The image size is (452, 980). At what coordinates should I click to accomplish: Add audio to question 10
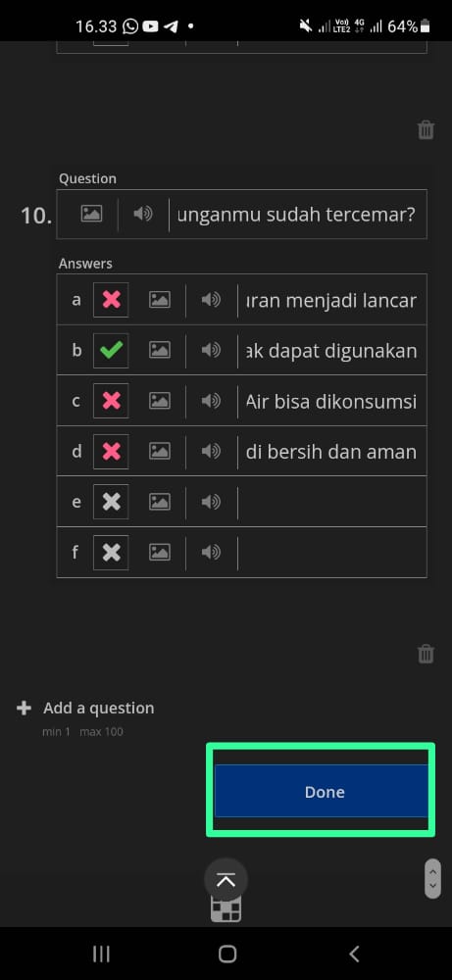[143, 214]
